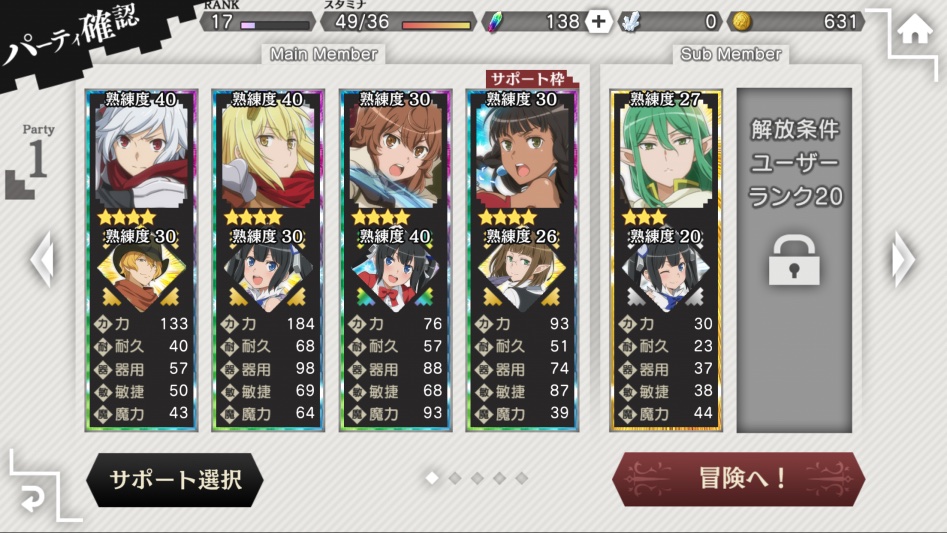The width and height of the screenshot is (947, 533).
Task: Tap the gold coin currency icon
Action: coord(742,22)
